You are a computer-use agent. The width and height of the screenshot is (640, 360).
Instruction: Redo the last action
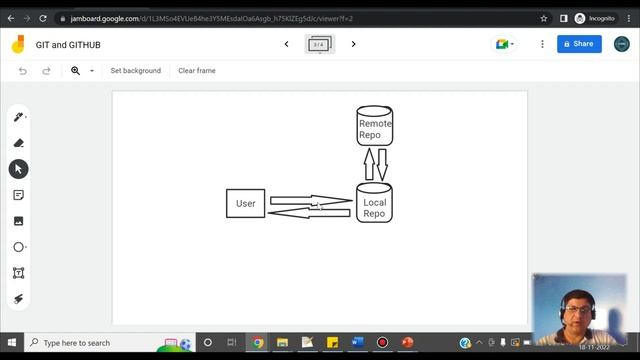click(x=46, y=71)
